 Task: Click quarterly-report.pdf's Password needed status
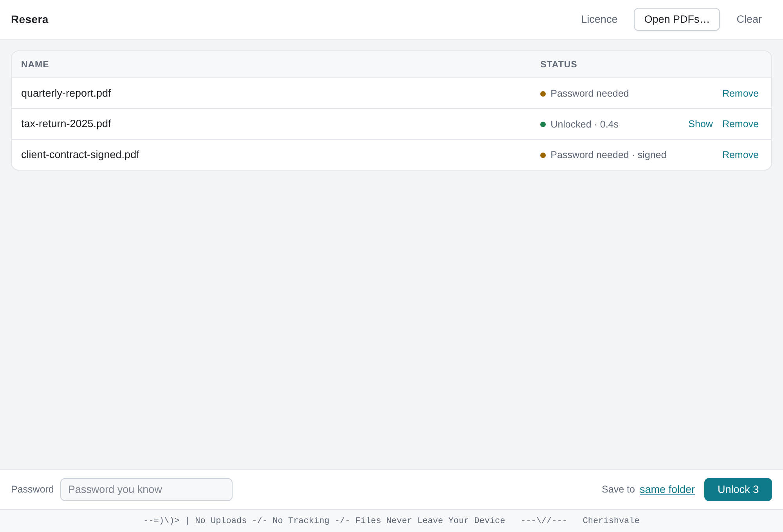click(x=590, y=93)
